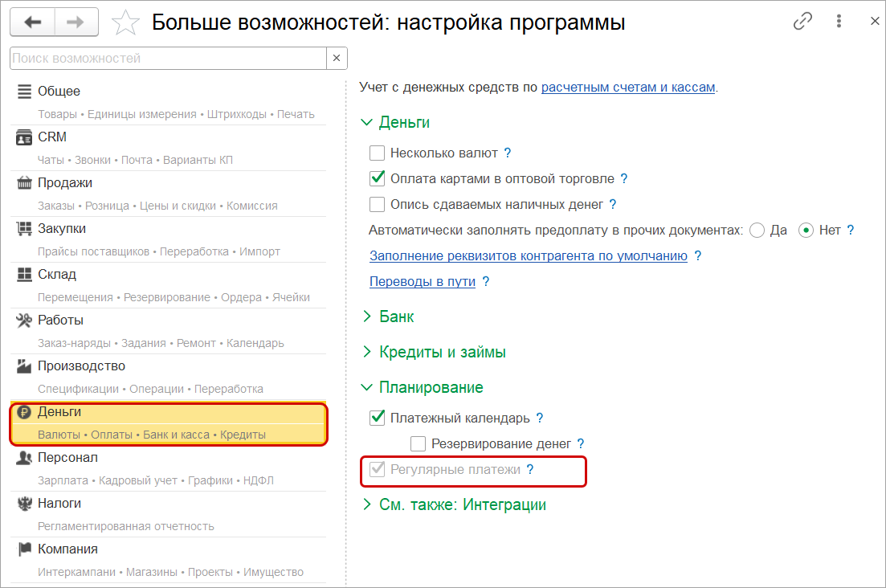Image resolution: width=886 pixels, height=588 pixels.
Task: Click the Продажи basket icon
Action: point(24,183)
